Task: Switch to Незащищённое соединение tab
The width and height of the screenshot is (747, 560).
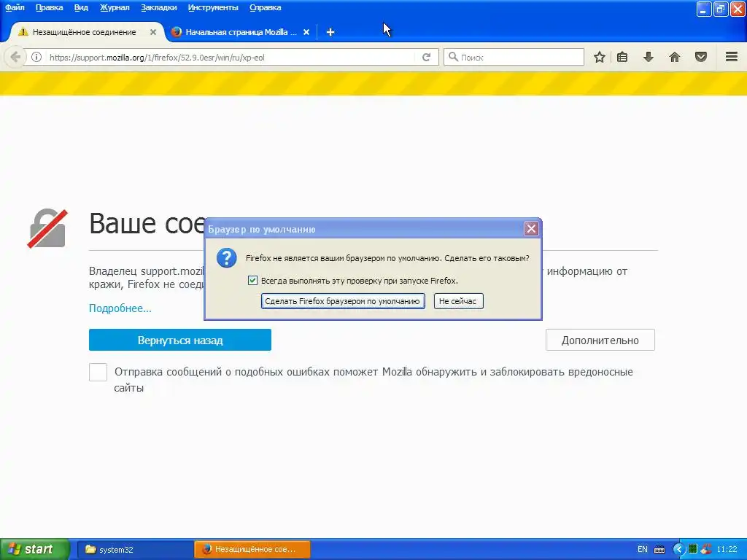Action: 85,32
